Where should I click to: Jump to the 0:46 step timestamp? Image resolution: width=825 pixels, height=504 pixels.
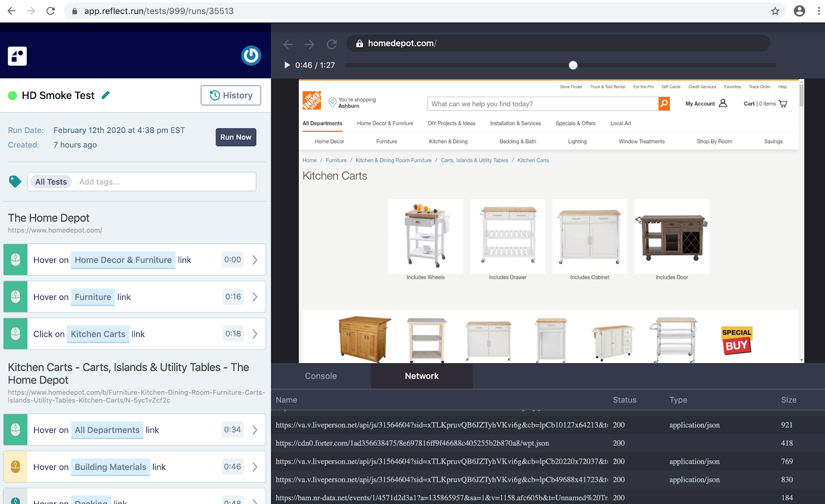pos(233,467)
